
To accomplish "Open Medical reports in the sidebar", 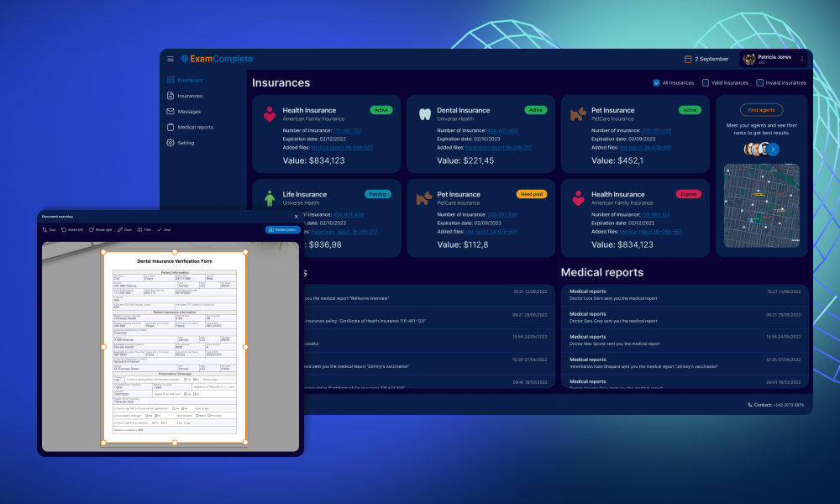I will pos(194,127).
